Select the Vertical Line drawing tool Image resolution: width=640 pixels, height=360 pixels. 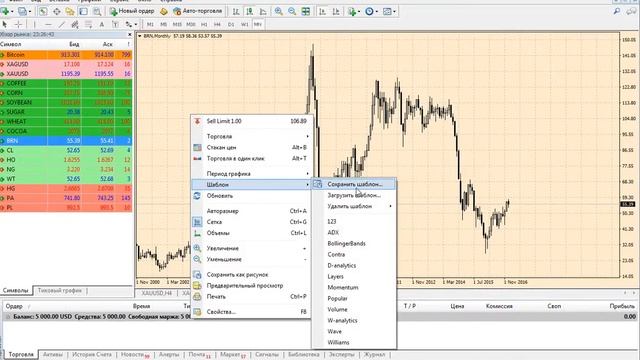[x=34, y=24]
